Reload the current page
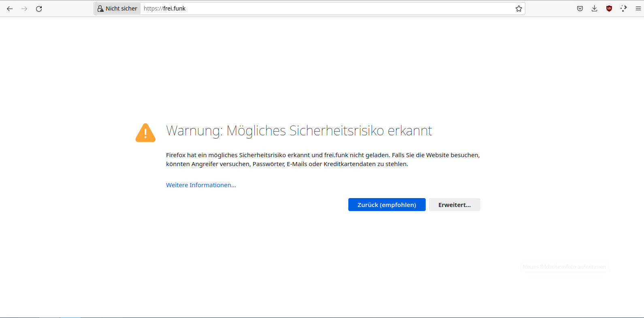Viewport: 644px width, 318px height. tap(39, 9)
